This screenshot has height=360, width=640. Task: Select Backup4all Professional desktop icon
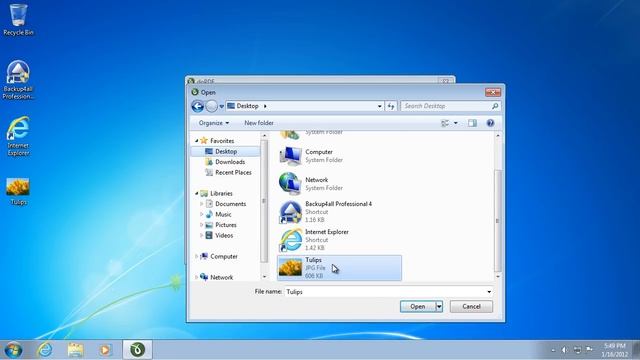click(x=18, y=80)
